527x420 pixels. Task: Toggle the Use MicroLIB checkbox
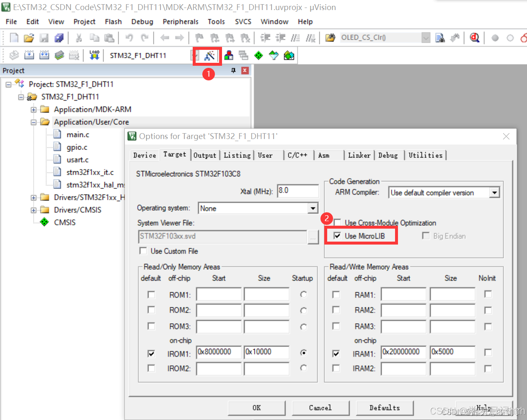pyautogui.click(x=337, y=236)
